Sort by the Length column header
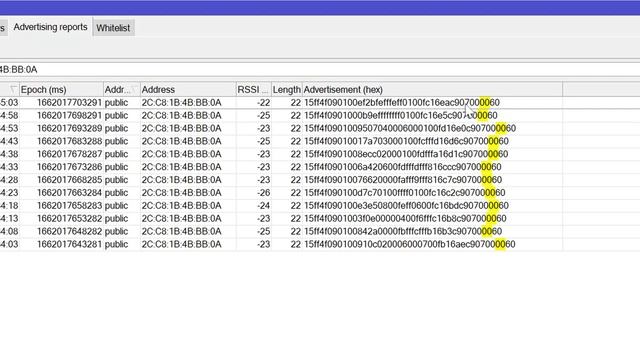The width and height of the screenshot is (640, 360). (x=287, y=89)
